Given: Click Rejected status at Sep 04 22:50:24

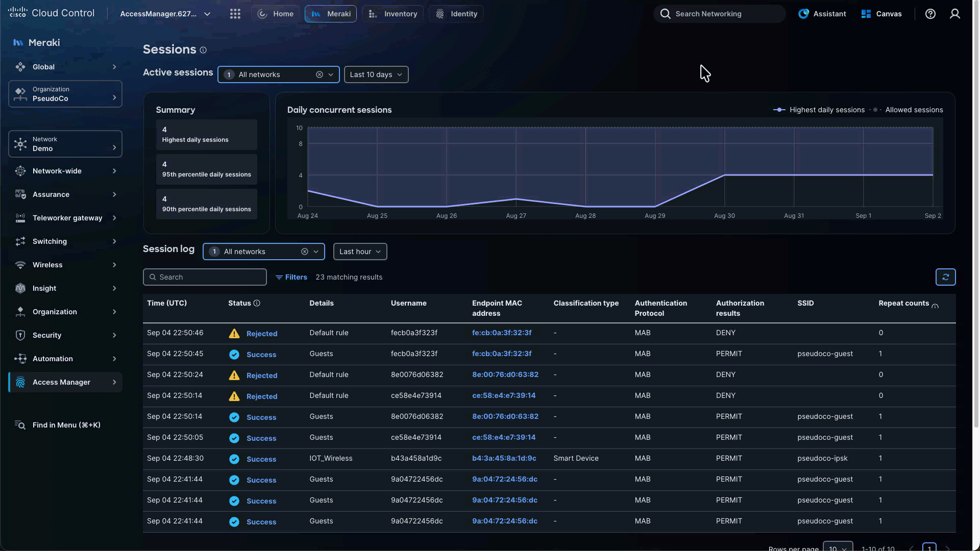Looking at the screenshot, I should tap(262, 375).
